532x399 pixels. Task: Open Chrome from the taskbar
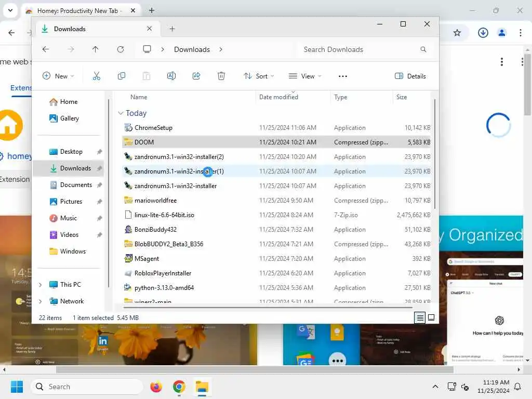click(x=179, y=387)
